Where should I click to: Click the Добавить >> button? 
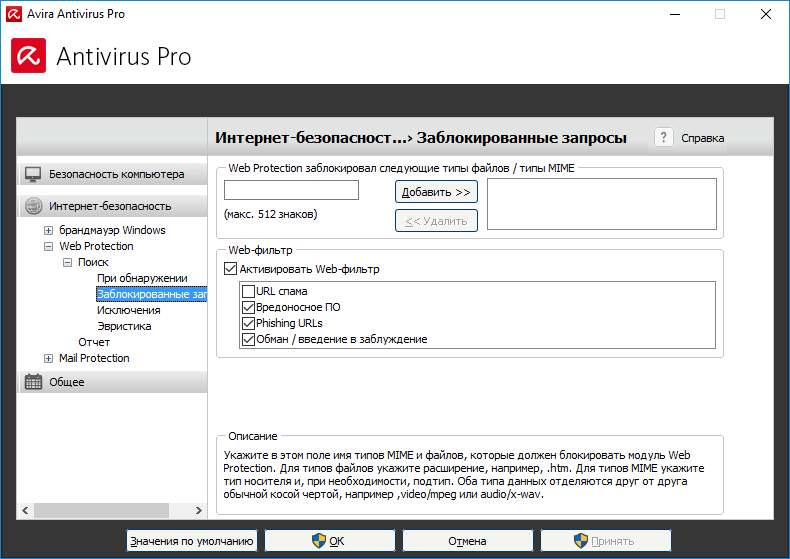click(436, 192)
